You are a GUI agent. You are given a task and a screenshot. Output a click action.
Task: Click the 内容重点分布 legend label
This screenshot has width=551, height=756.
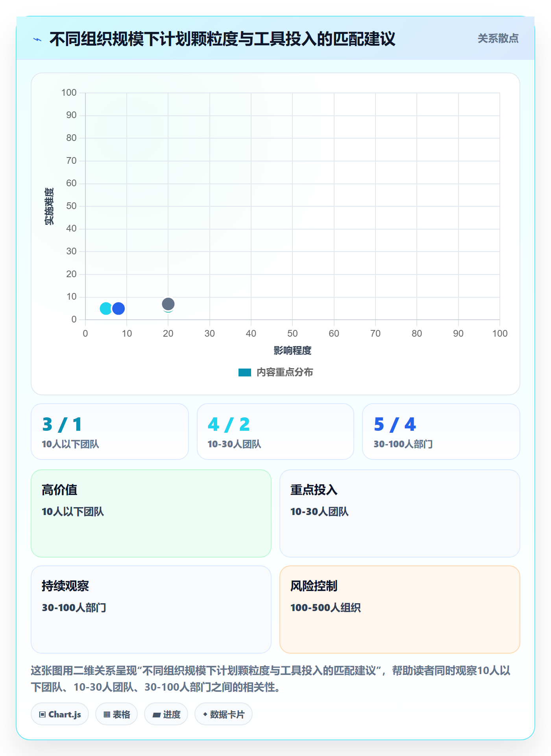click(285, 372)
